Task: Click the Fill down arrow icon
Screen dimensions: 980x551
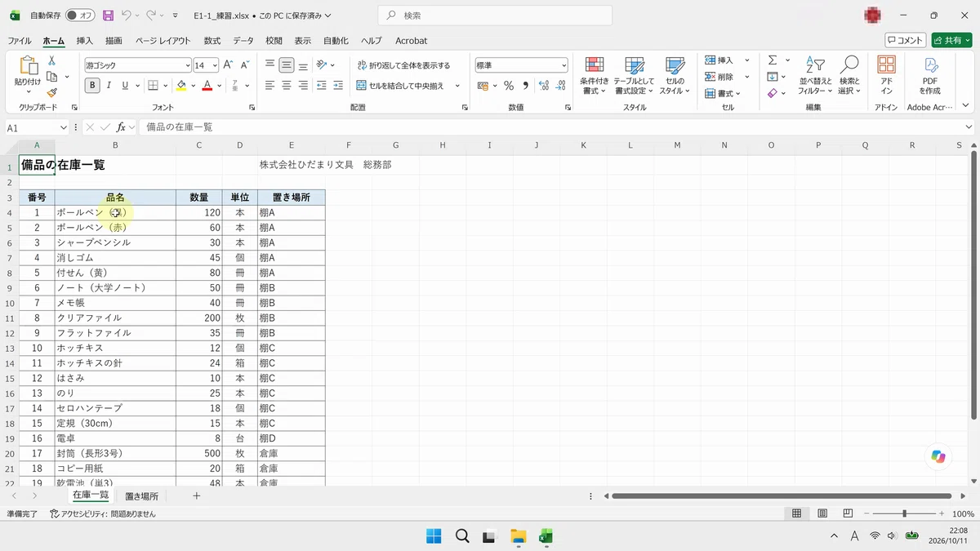Action: [x=772, y=77]
